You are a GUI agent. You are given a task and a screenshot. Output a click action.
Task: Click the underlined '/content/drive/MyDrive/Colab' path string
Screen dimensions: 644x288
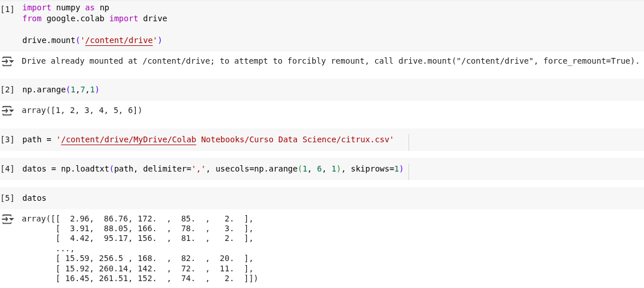coord(128,139)
